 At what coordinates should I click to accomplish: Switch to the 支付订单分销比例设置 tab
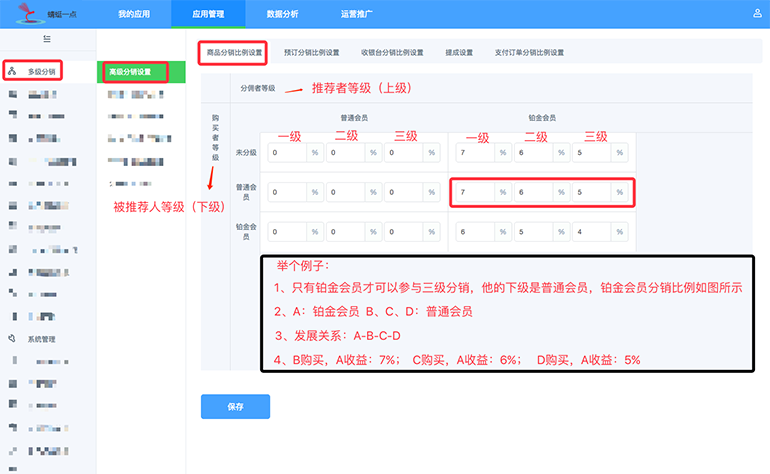click(529, 53)
